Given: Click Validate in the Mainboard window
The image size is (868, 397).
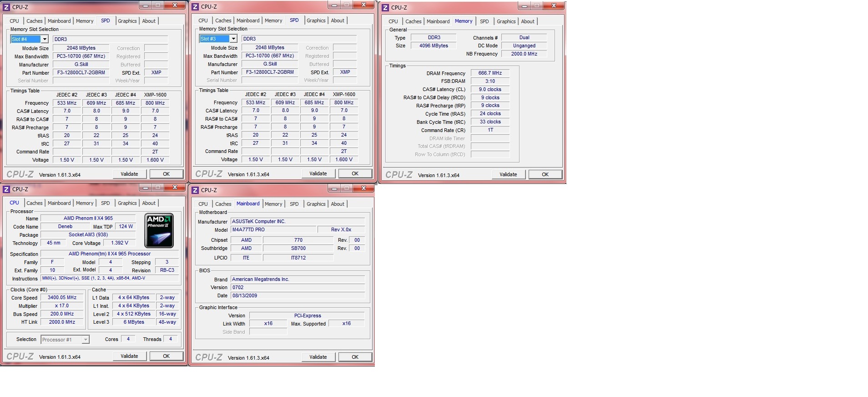Looking at the screenshot, I should [318, 357].
